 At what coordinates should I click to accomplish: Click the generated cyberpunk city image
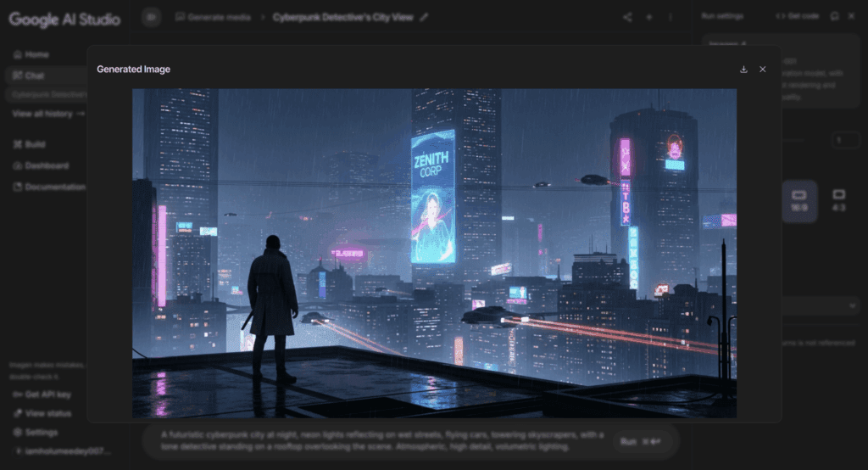click(x=434, y=253)
